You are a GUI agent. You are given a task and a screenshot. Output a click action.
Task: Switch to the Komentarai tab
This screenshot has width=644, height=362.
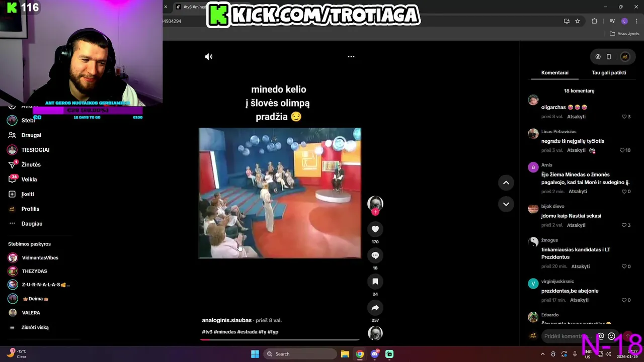pyautogui.click(x=555, y=72)
